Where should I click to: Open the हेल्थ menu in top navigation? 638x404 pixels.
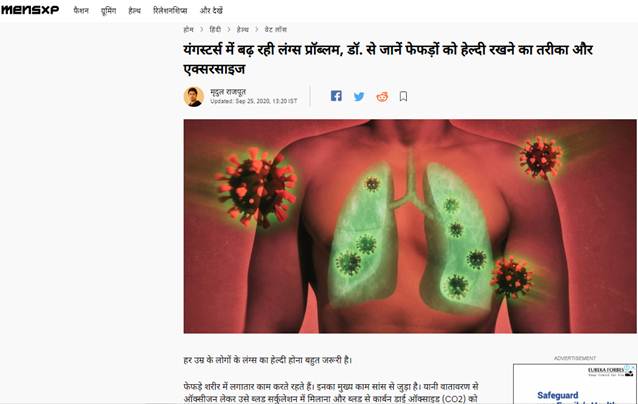point(135,10)
